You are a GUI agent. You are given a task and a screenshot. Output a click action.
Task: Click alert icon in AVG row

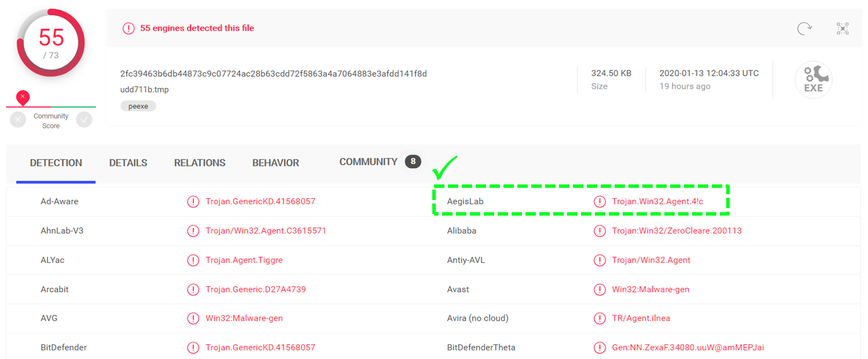[193, 319]
